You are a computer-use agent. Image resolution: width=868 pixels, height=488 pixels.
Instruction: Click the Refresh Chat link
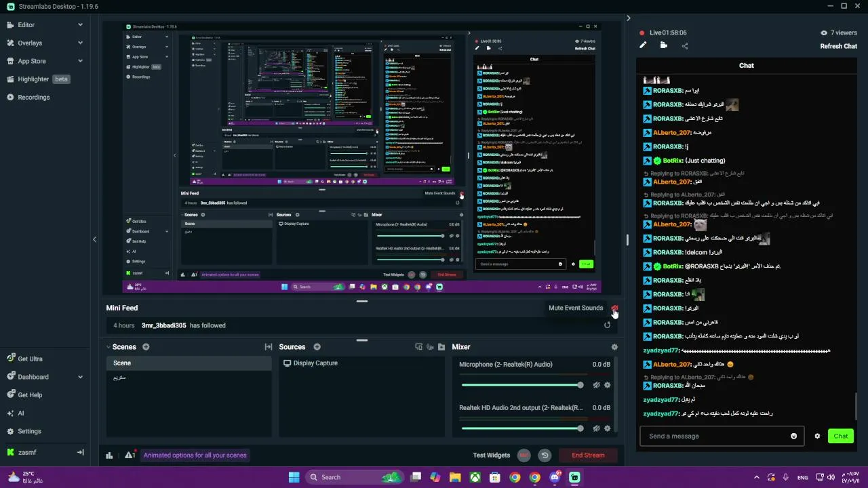[x=839, y=46]
